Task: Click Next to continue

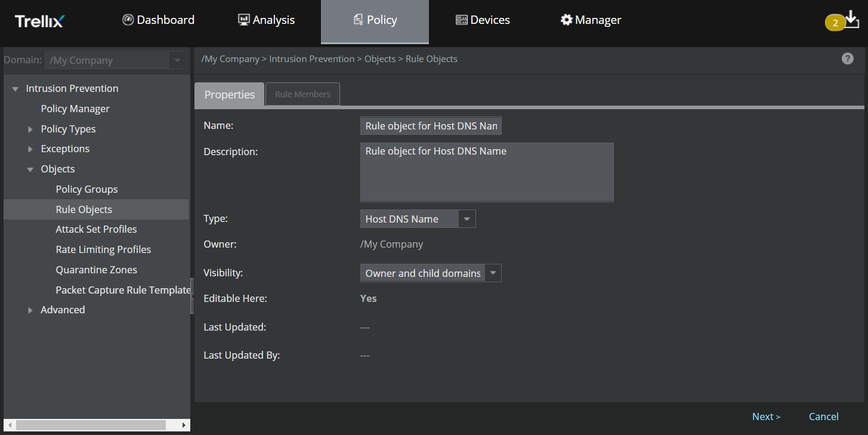Action: click(x=766, y=417)
